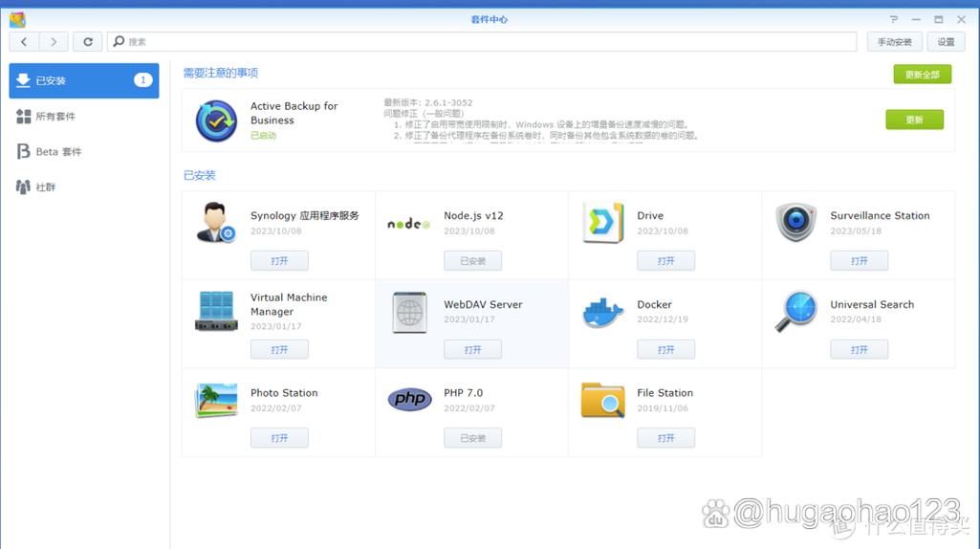Click the 最新版本: 2.6.1-3052 text
The width and height of the screenshot is (980, 549).
(x=428, y=102)
